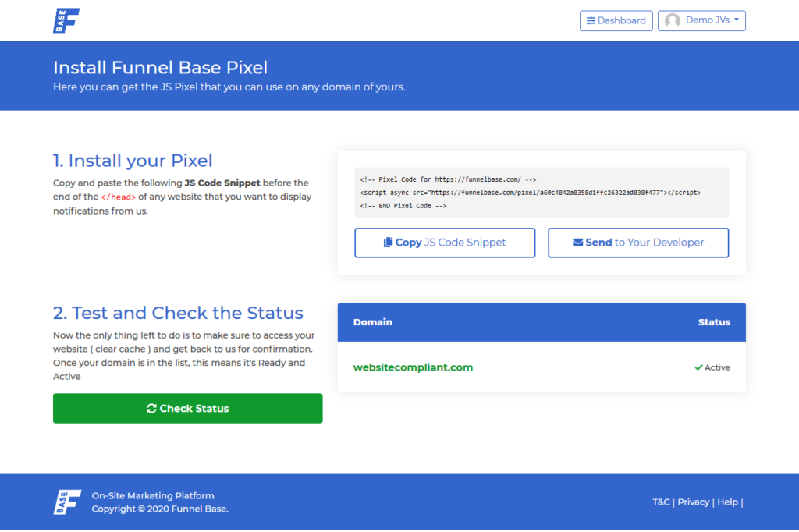Click 'On-Site Marketing Platform' footer text
This screenshot has width=799, height=532.
point(153,496)
